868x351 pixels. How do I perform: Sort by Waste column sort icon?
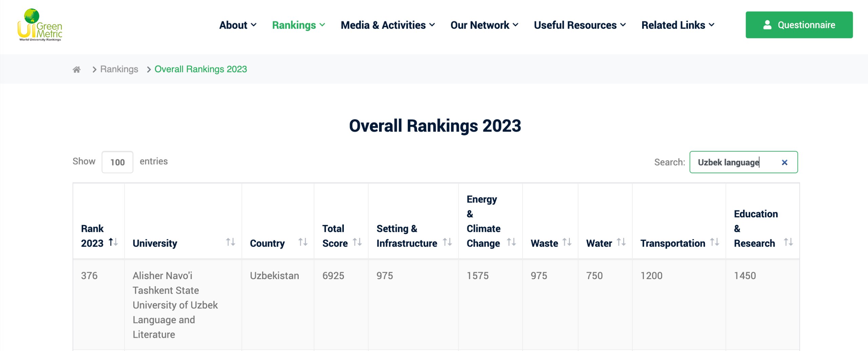pos(567,242)
